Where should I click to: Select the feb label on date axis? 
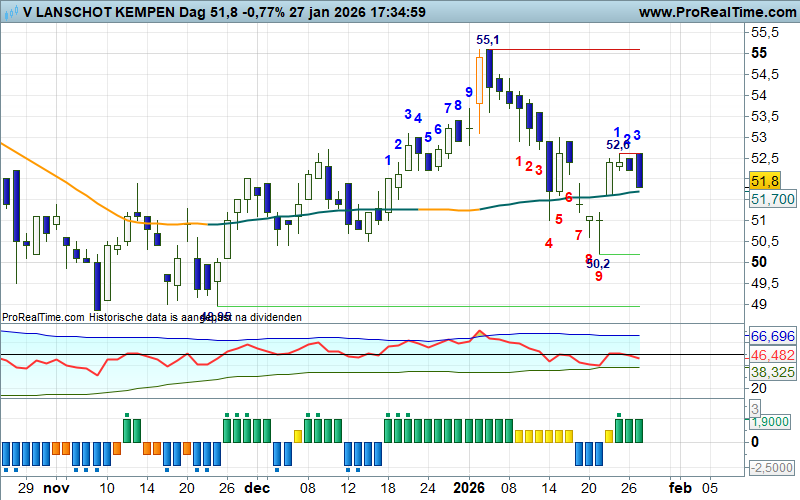679,488
